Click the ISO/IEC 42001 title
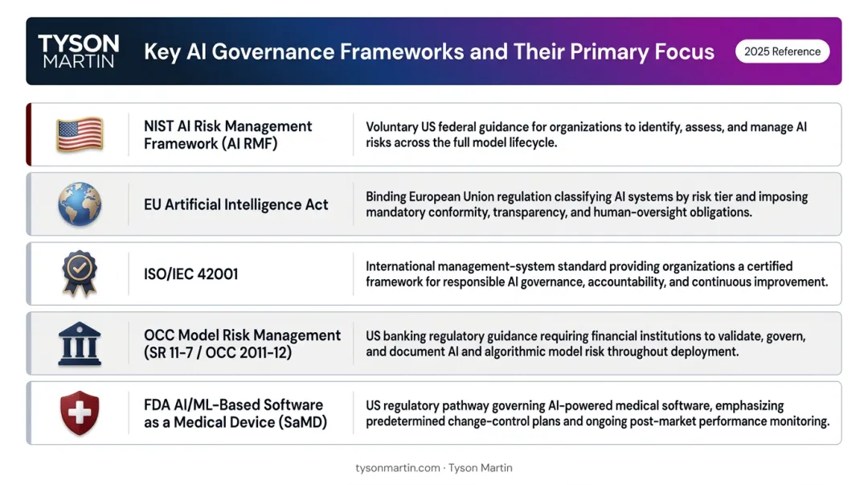Viewport: 868px width, 485px height. [x=191, y=273]
